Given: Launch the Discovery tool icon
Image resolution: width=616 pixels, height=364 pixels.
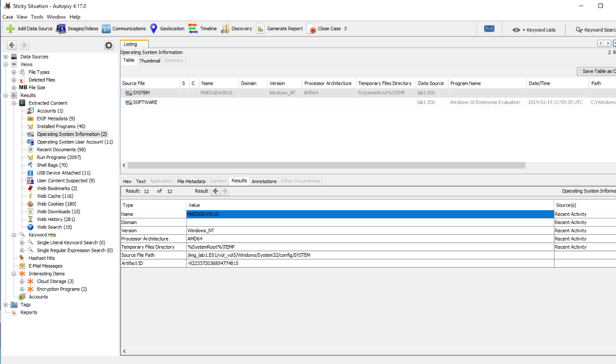Looking at the screenshot, I should point(225,29).
